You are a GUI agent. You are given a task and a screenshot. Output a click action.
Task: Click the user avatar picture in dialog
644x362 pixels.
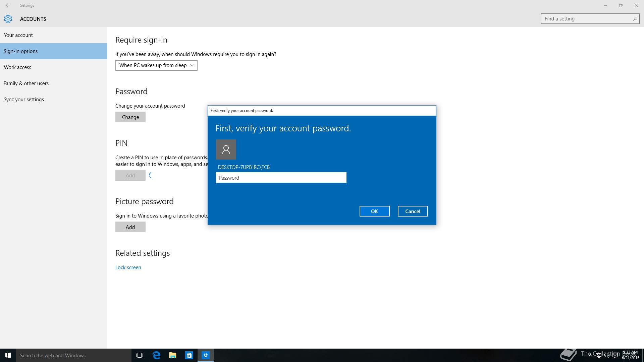226,149
